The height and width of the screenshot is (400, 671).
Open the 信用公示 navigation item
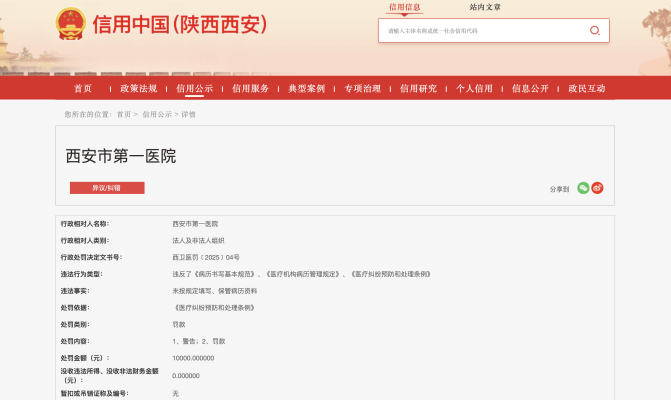[x=195, y=89]
